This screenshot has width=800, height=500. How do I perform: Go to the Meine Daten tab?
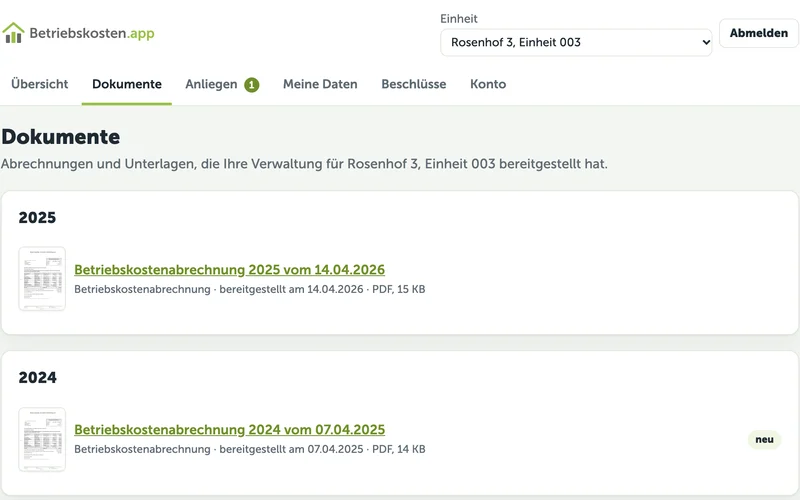[x=320, y=84]
